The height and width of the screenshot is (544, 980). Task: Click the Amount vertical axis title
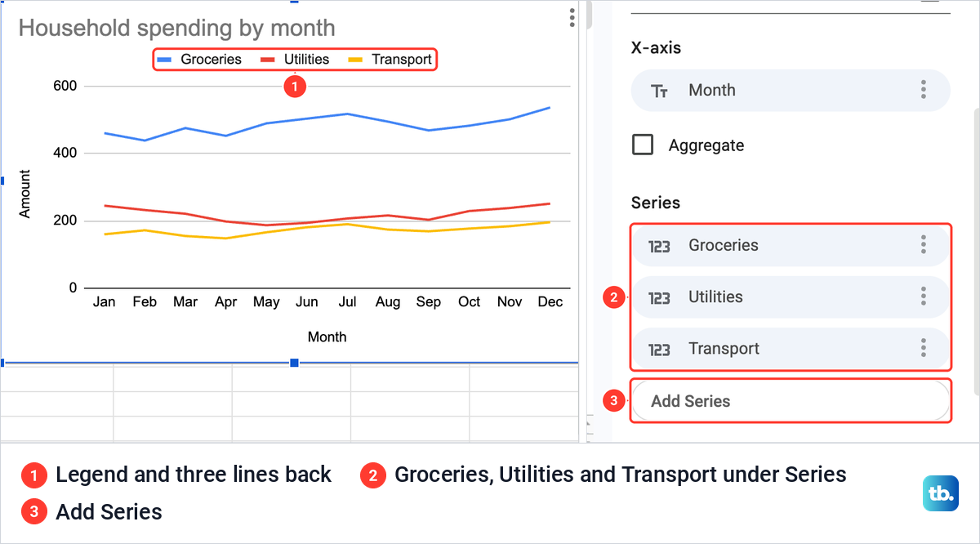click(24, 194)
